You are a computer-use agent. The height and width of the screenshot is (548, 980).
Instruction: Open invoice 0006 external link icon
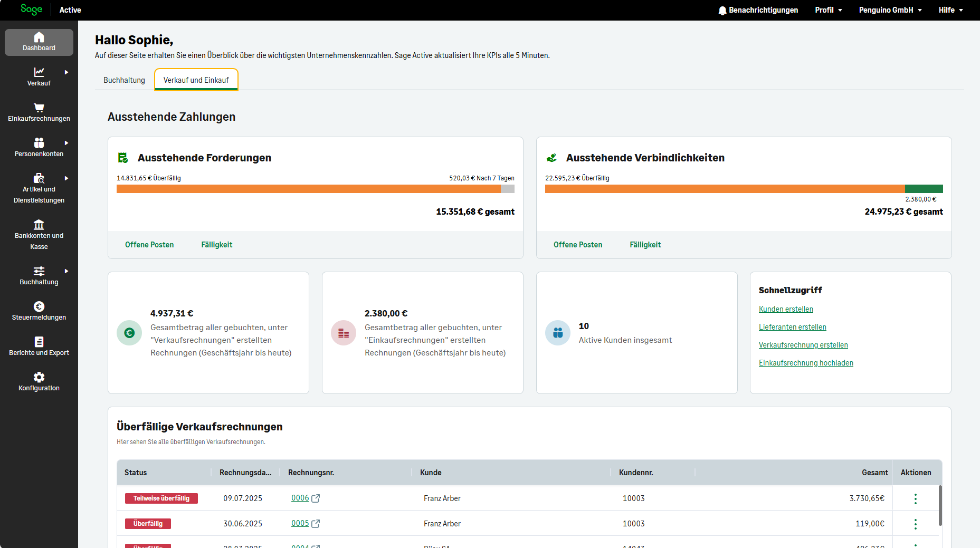click(x=316, y=498)
